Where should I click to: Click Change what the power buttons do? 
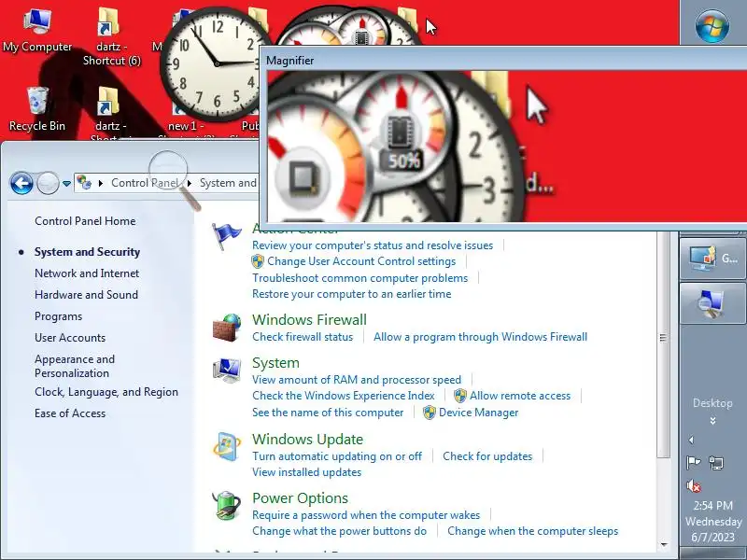point(340,531)
